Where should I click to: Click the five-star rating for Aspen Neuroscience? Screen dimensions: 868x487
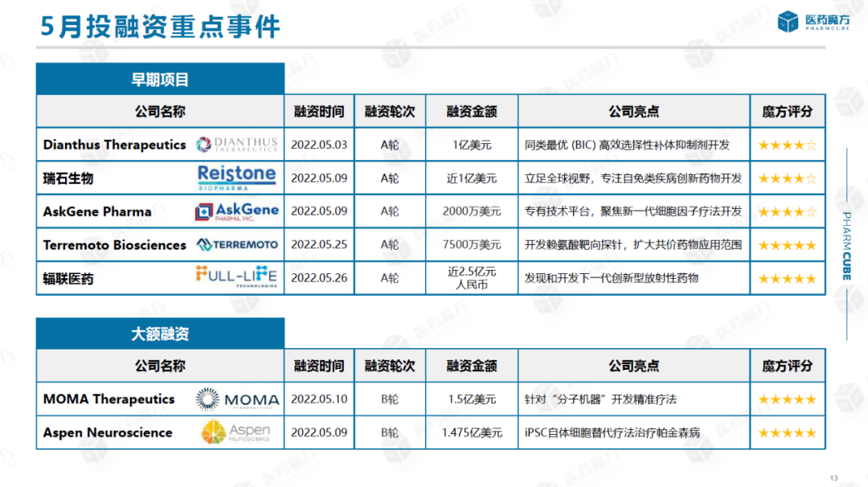(x=787, y=433)
